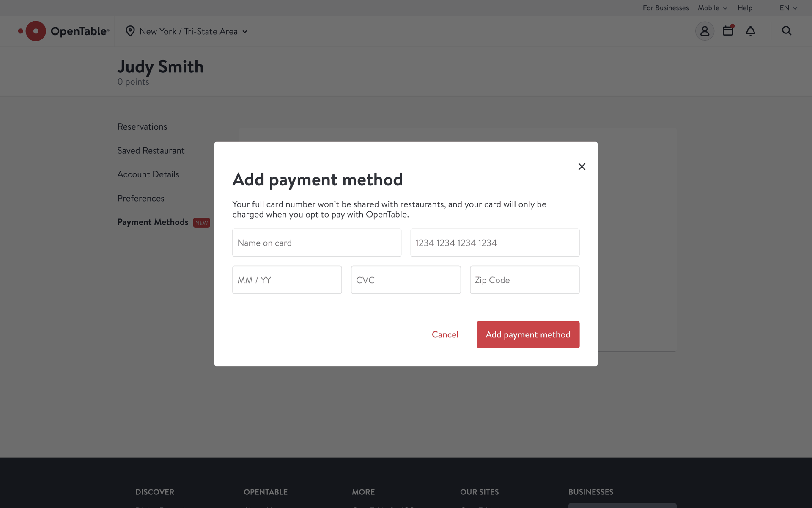The width and height of the screenshot is (812, 508).
Task: Focus the card number field
Action: pos(495,243)
